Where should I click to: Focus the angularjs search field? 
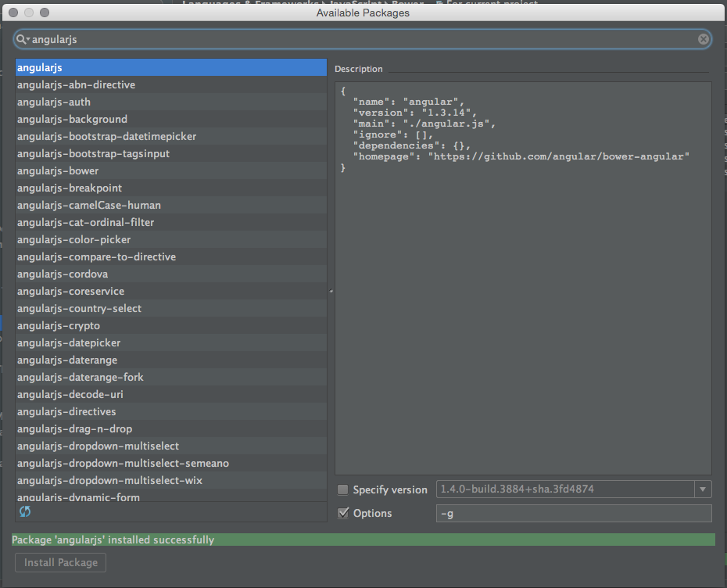363,39
